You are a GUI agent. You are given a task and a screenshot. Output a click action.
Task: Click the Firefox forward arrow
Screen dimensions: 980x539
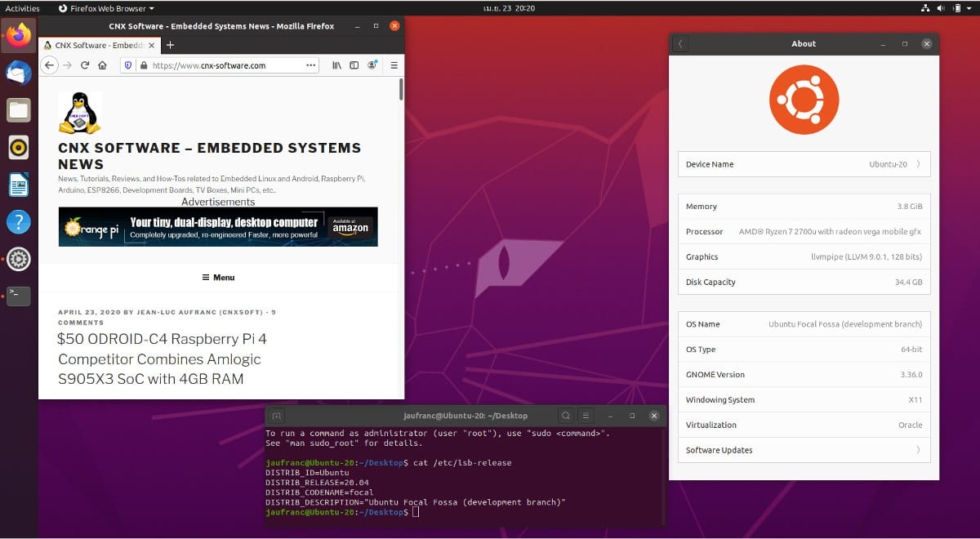click(x=68, y=65)
